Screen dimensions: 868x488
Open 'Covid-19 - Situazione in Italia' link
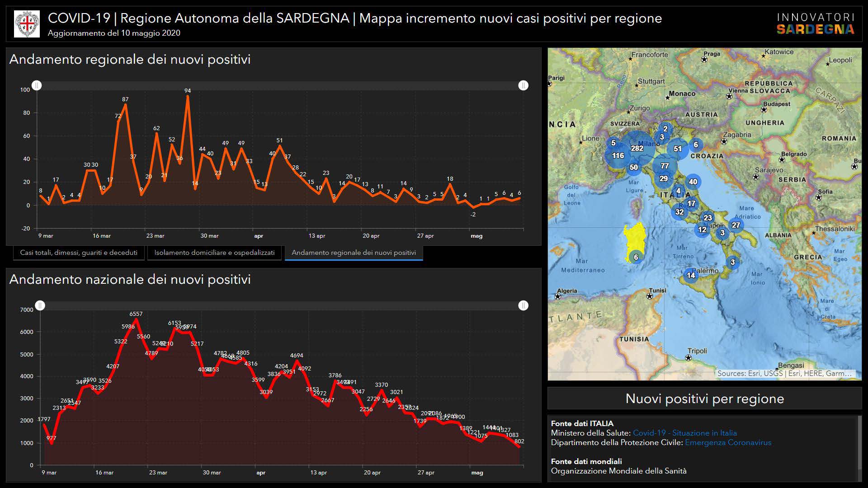pos(684,433)
